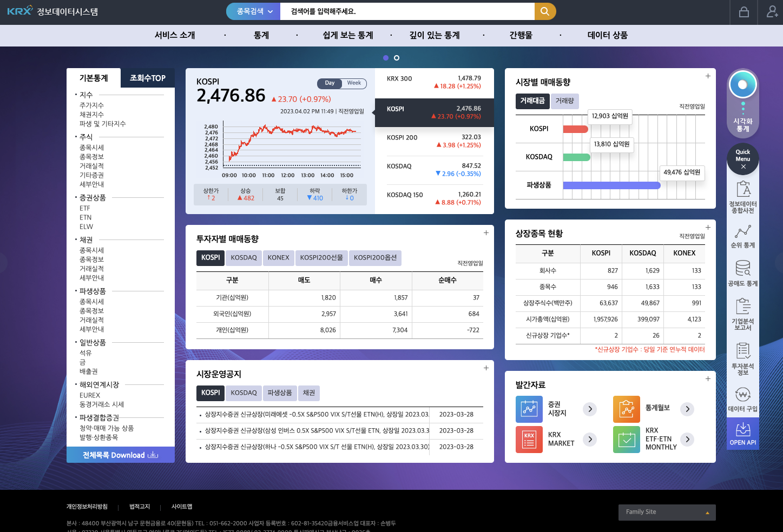Click the KRX ETF·ETN MONTHLY green icon

627,440
